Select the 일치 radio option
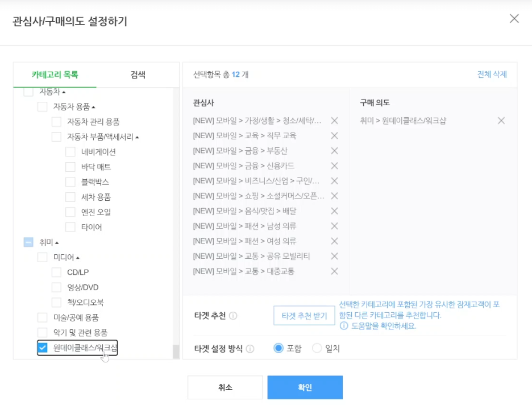The height and width of the screenshot is (405, 532). click(317, 348)
